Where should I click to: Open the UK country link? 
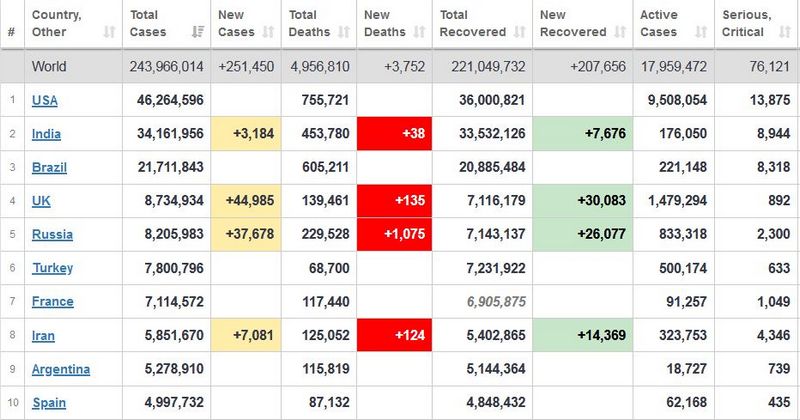(x=41, y=201)
